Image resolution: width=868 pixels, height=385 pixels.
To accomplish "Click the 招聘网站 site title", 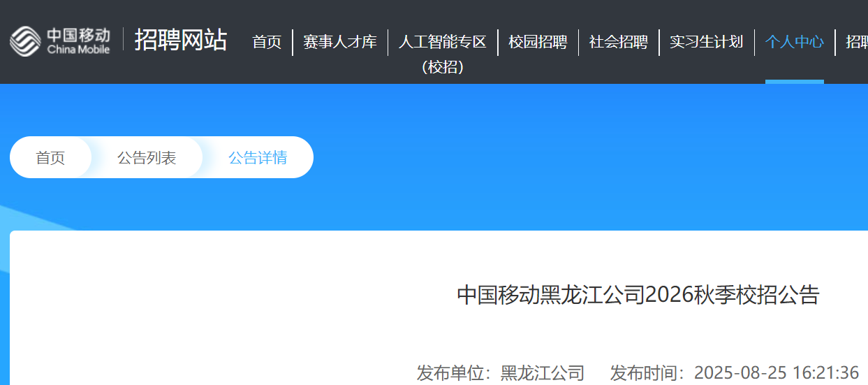I will click(x=181, y=40).
